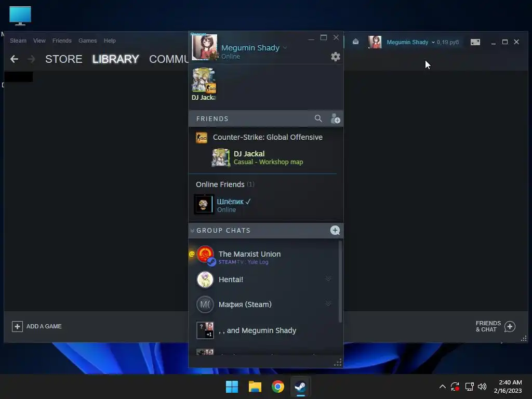Toggle Big Picture mode icon
Image resolution: width=532 pixels, height=399 pixels.
click(x=475, y=42)
